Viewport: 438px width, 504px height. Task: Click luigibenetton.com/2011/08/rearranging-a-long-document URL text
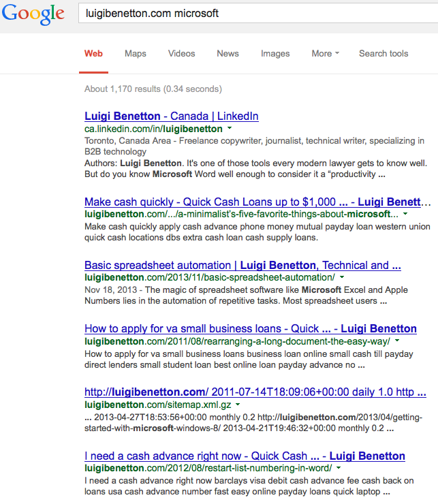[x=237, y=341]
